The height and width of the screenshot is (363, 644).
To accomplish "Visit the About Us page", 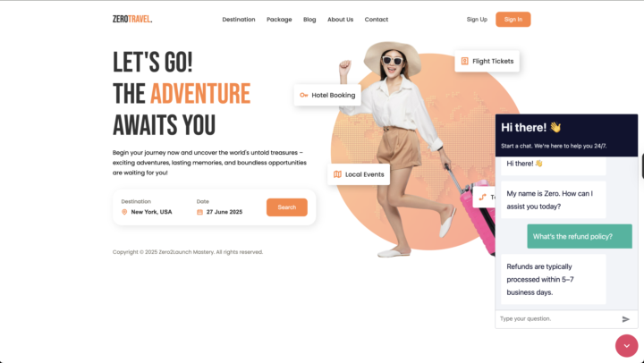I will [340, 20].
